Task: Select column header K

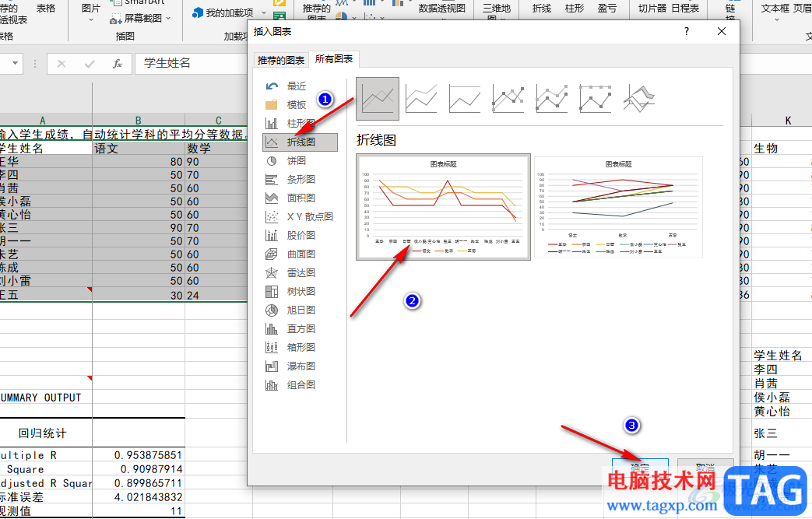Action: [x=788, y=120]
